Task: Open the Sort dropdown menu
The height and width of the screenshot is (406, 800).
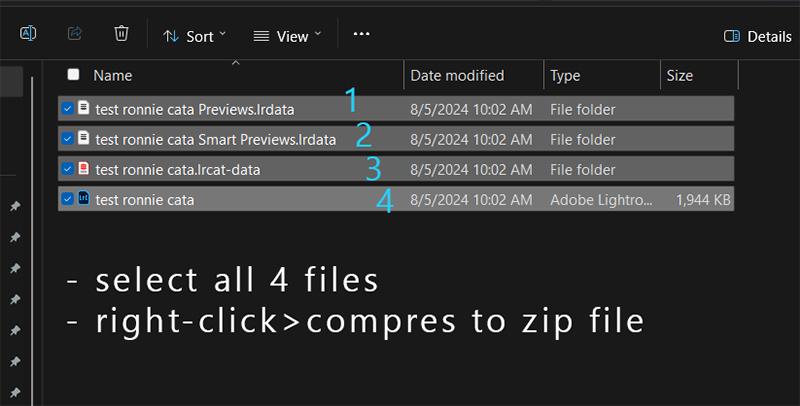Action: pos(194,36)
